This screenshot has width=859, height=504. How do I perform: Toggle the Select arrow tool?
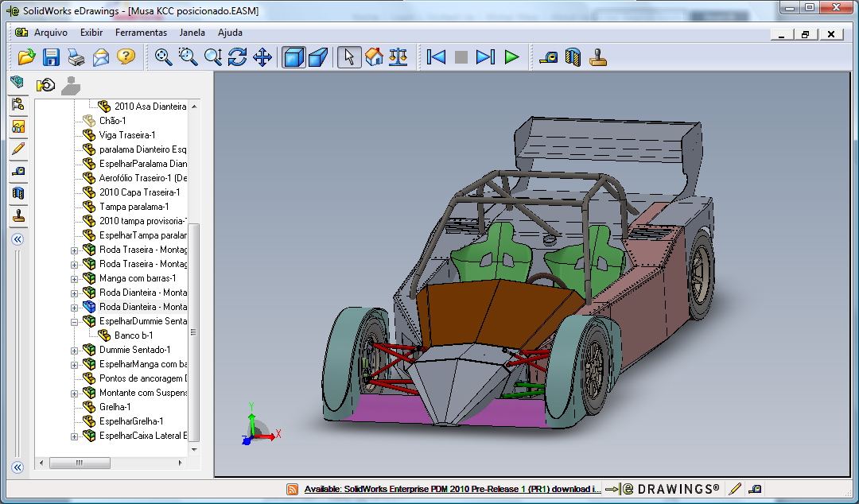point(348,57)
